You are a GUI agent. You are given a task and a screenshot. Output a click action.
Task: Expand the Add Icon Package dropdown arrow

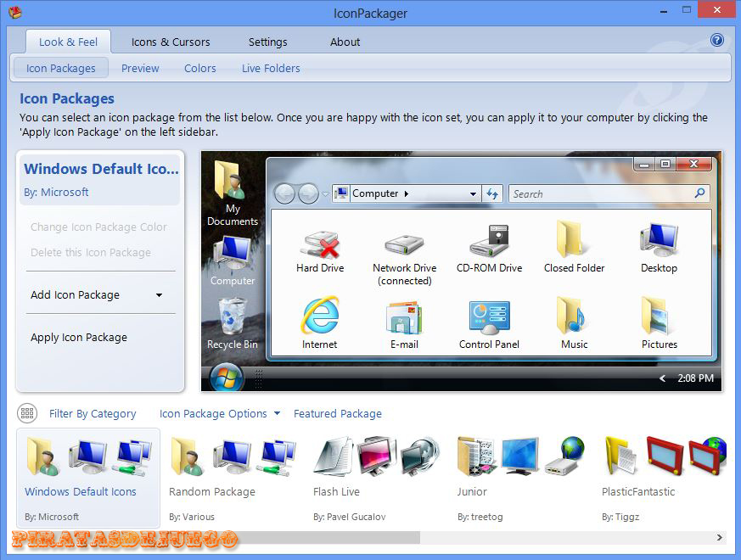tap(160, 295)
